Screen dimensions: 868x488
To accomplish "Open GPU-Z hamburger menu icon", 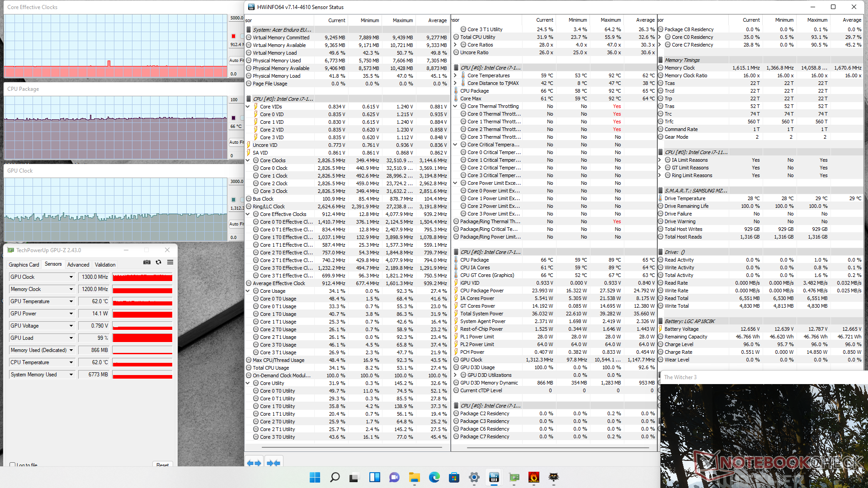I will (170, 262).
